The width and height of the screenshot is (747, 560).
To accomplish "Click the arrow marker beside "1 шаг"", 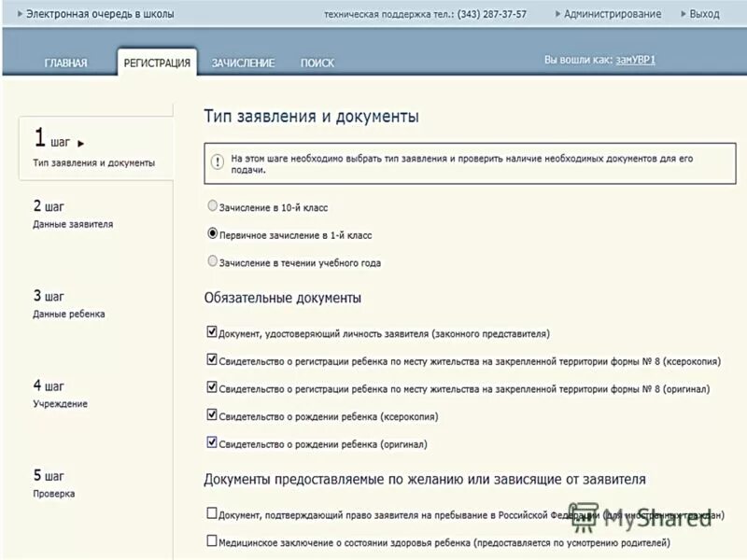I will [81, 140].
